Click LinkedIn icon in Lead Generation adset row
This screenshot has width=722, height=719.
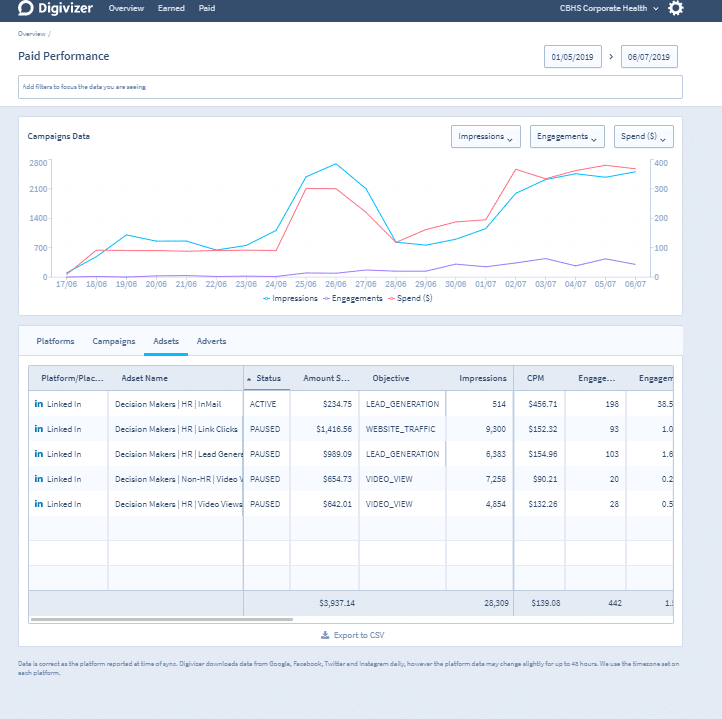(x=39, y=454)
